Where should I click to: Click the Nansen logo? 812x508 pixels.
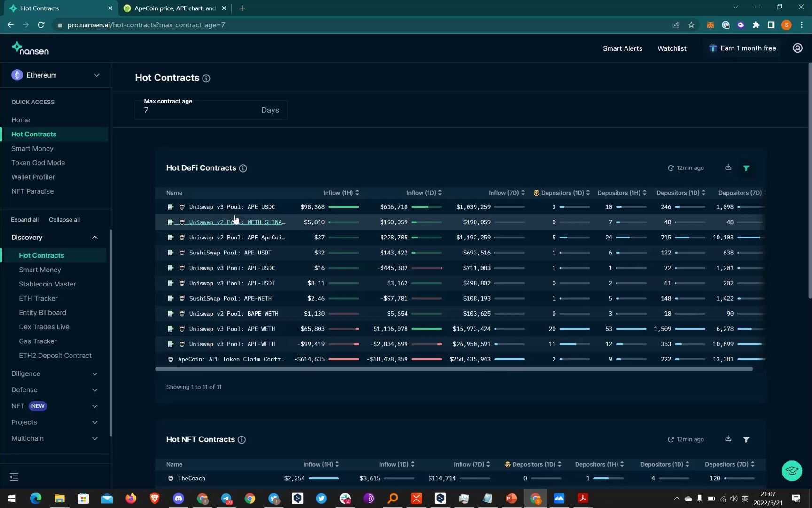coord(30,48)
